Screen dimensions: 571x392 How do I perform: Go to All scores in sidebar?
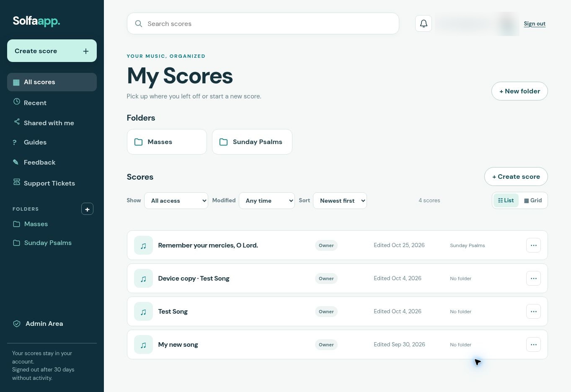(x=52, y=82)
